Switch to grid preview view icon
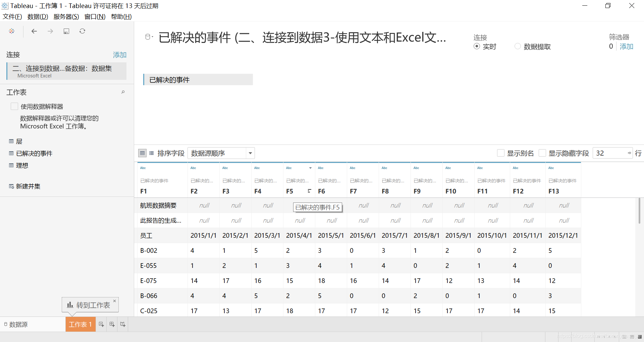644x342 pixels. coord(143,153)
